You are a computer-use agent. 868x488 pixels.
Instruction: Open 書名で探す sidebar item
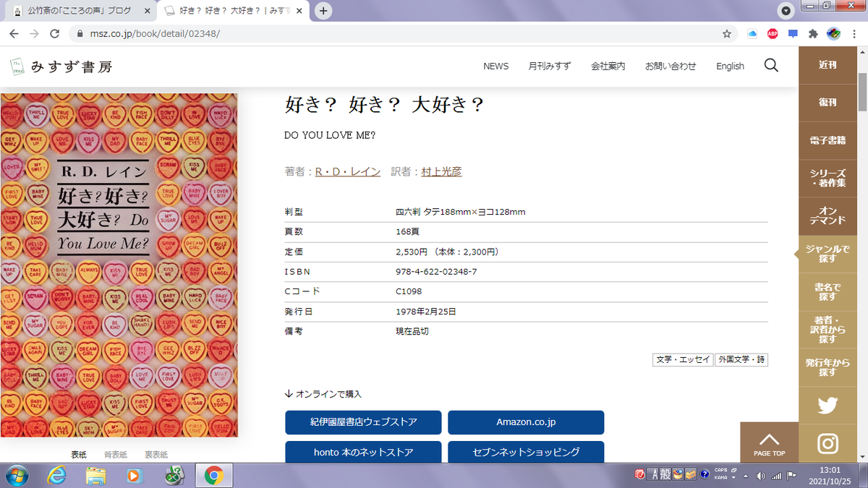[827, 291]
